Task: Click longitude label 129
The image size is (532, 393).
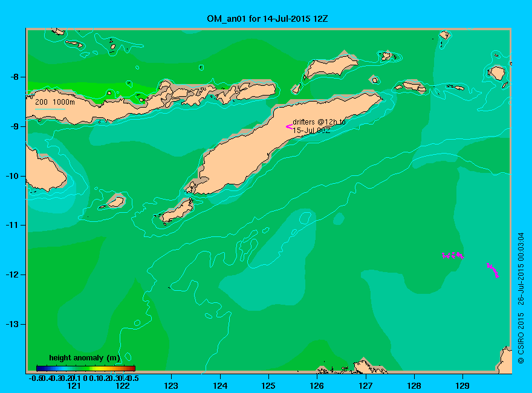Action: point(462,386)
